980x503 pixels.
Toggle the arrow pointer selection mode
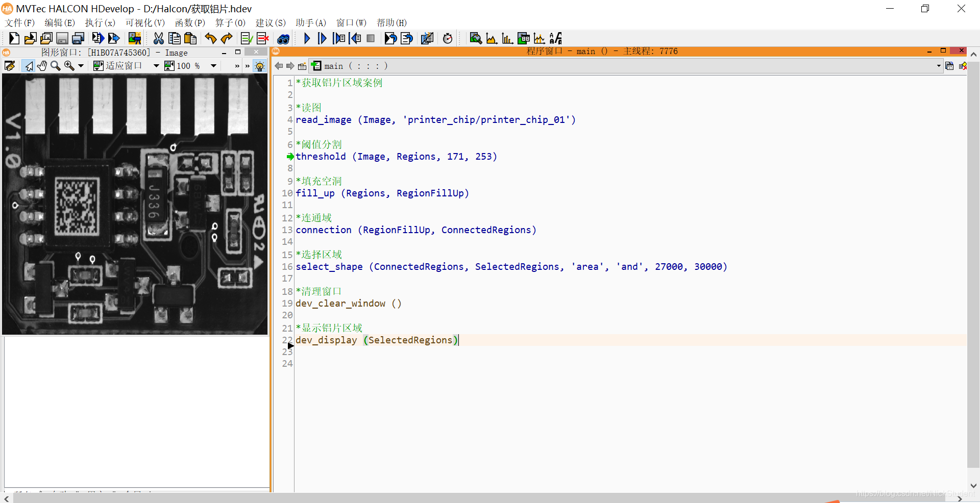pos(29,66)
